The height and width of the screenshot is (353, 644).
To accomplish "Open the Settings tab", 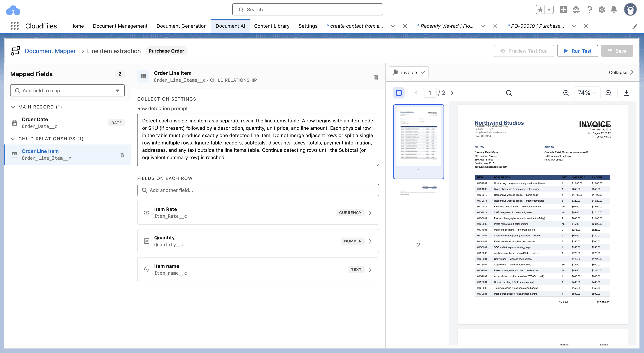I will (308, 26).
